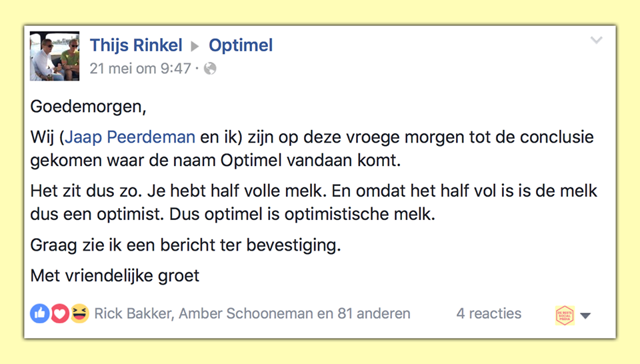Click the arrow icon between Thijs Rinkel and Optimel

pos(195,47)
